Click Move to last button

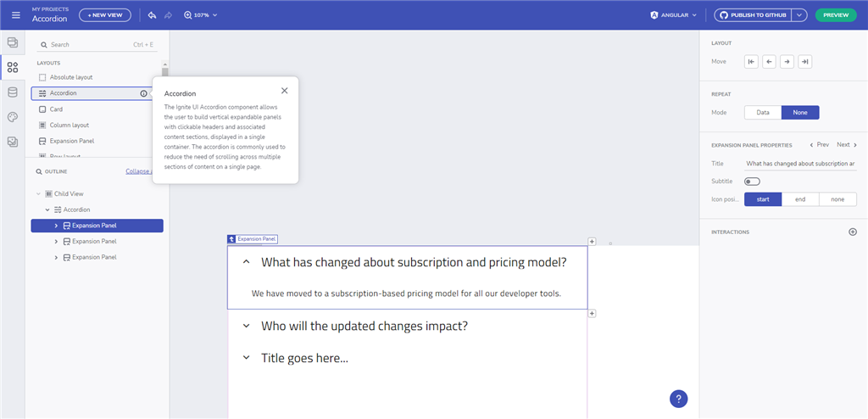click(805, 62)
